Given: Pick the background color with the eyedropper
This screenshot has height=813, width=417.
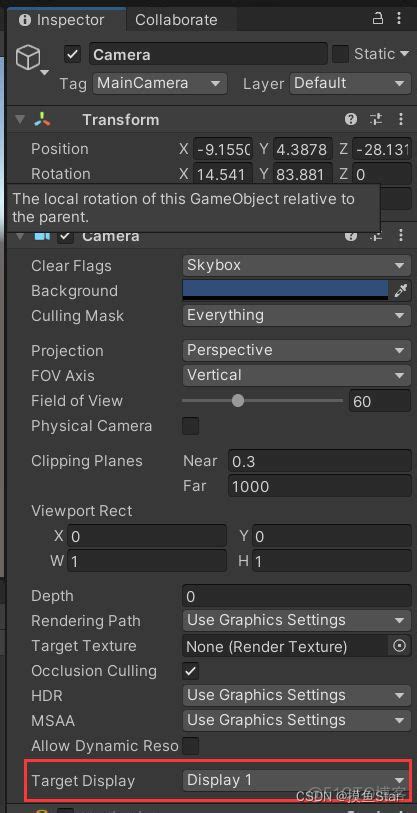Looking at the screenshot, I should point(400,291).
